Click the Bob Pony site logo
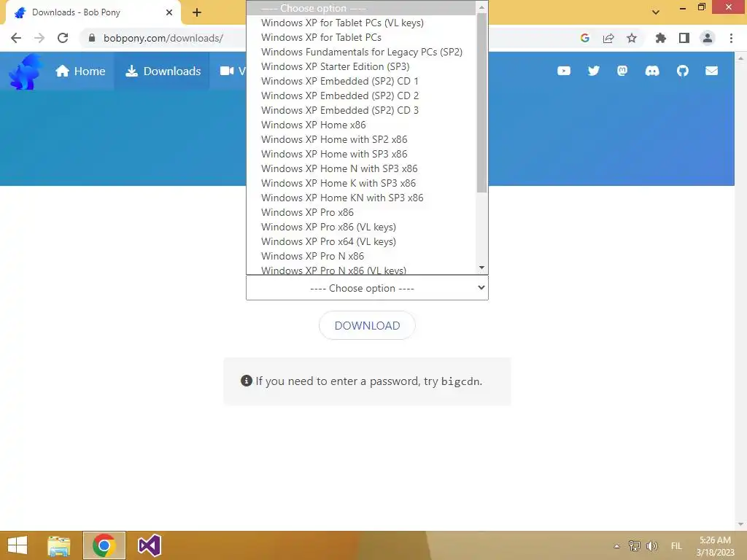The image size is (747, 560). pos(26,71)
